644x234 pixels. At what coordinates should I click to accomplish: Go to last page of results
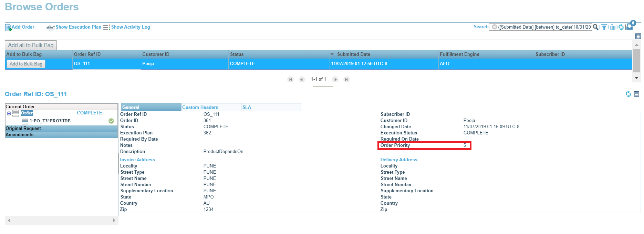(347, 79)
